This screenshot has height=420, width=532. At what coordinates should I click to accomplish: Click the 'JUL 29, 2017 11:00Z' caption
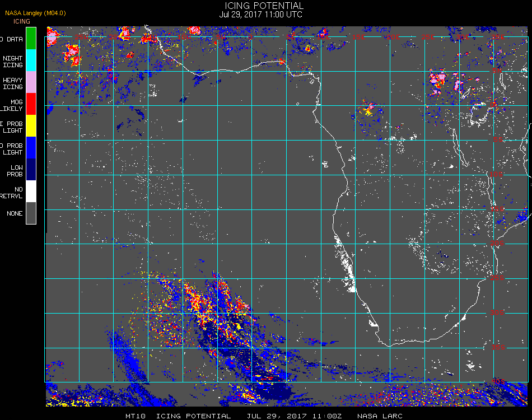click(294, 416)
